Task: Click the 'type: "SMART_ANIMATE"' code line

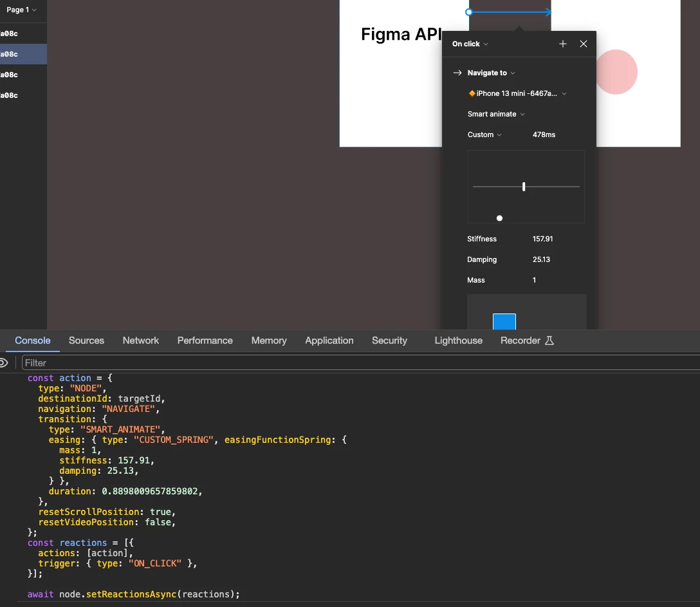Action: click(107, 429)
